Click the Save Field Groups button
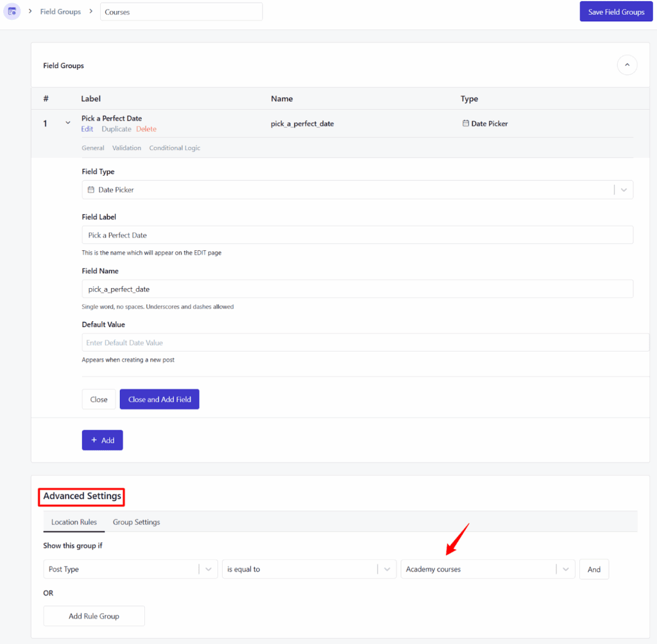 tap(615, 11)
